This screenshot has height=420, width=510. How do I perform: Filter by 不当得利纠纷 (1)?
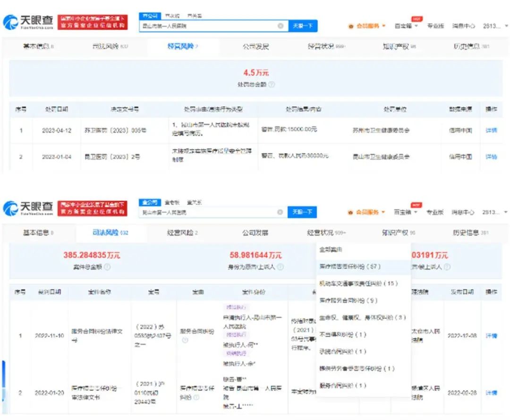(364, 334)
